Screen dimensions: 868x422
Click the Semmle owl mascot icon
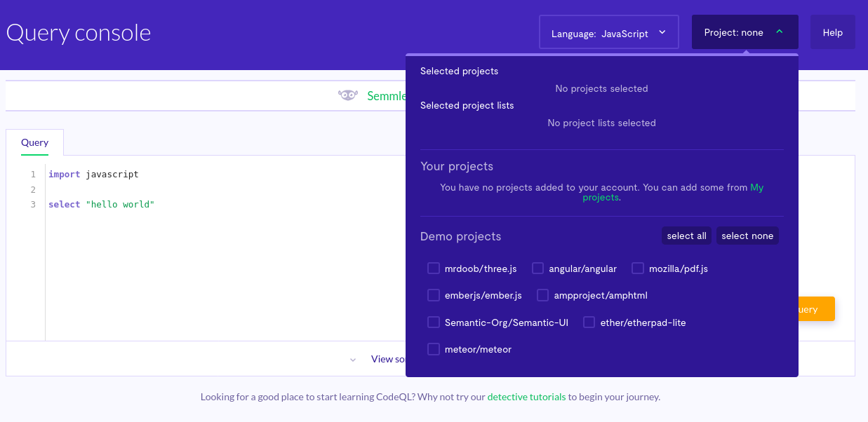pos(348,95)
